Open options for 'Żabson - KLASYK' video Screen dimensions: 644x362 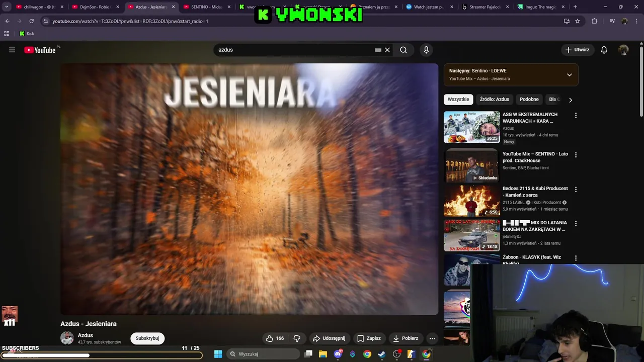pyautogui.click(x=576, y=258)
